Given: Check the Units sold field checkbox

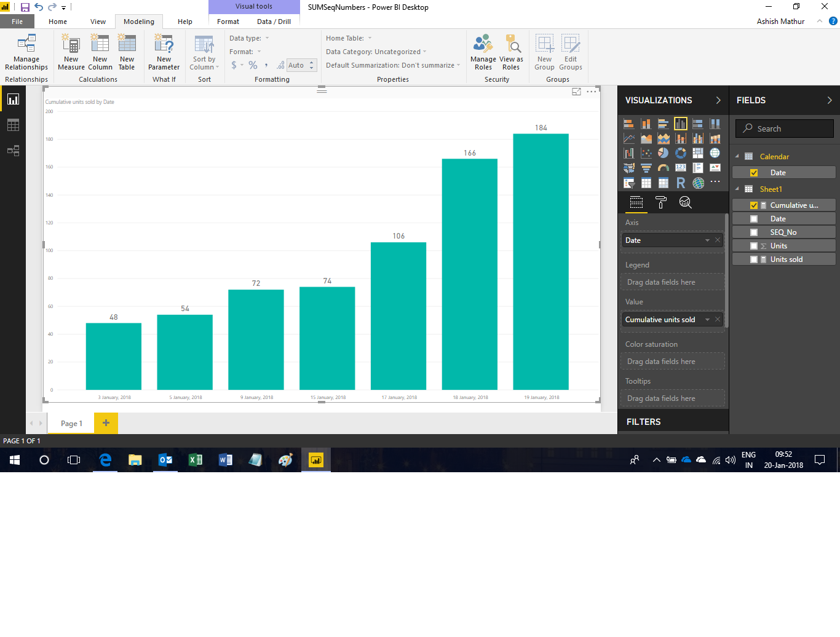Looking at the screenshot, I should tap(754, 259).
